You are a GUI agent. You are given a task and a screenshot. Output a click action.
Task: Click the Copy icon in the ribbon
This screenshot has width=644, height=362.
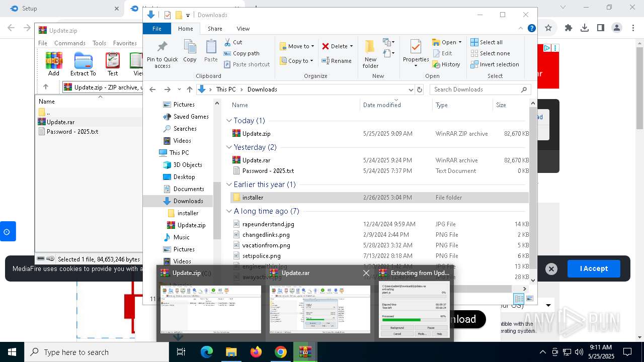pyautogui.click(x=190, y=51)
